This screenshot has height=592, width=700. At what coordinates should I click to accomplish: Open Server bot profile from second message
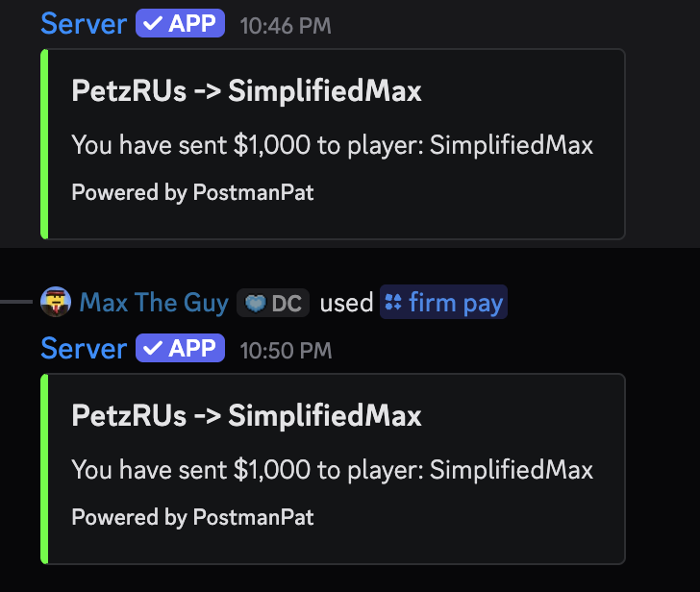84,349
